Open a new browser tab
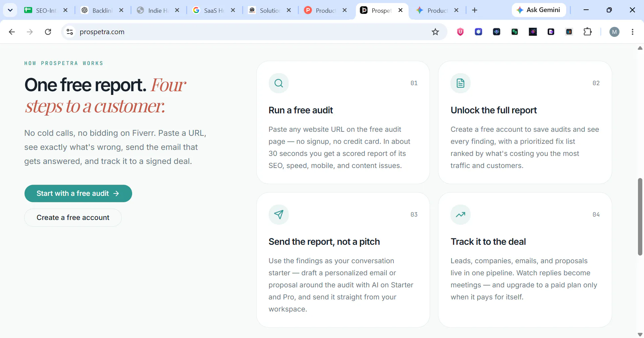Viewport: 644px width, 338px height. [475, 10]
